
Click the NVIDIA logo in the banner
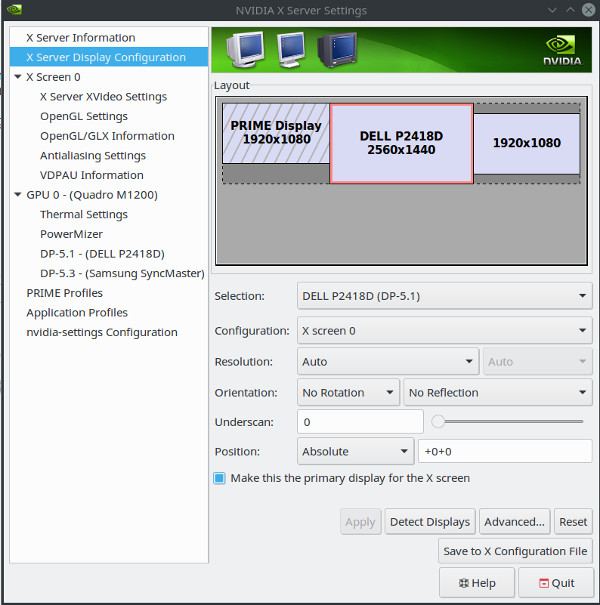[562, 49]
